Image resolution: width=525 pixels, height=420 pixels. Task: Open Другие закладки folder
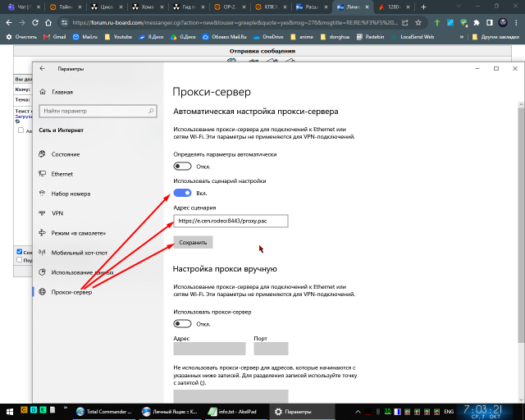click(495, 37)
